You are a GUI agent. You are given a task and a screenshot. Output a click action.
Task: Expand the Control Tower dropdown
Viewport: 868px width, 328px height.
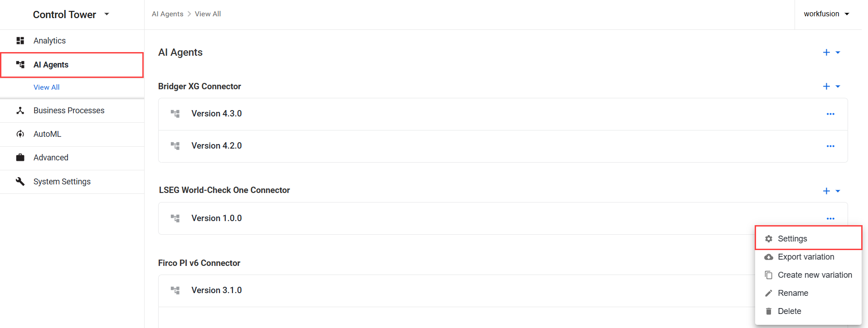point(107,14)
